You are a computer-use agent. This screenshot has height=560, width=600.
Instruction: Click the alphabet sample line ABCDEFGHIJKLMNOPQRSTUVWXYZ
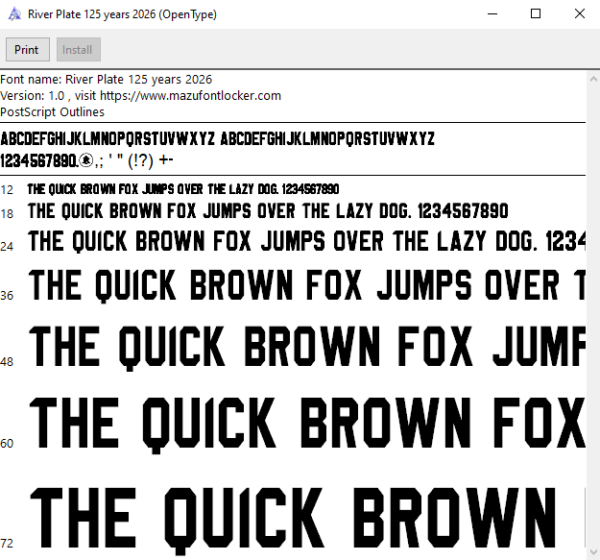217,139
